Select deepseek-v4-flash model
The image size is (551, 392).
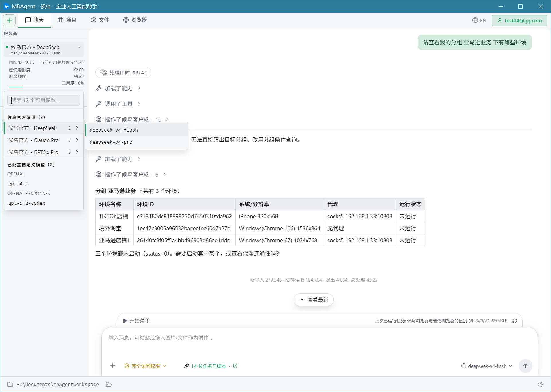137,130
